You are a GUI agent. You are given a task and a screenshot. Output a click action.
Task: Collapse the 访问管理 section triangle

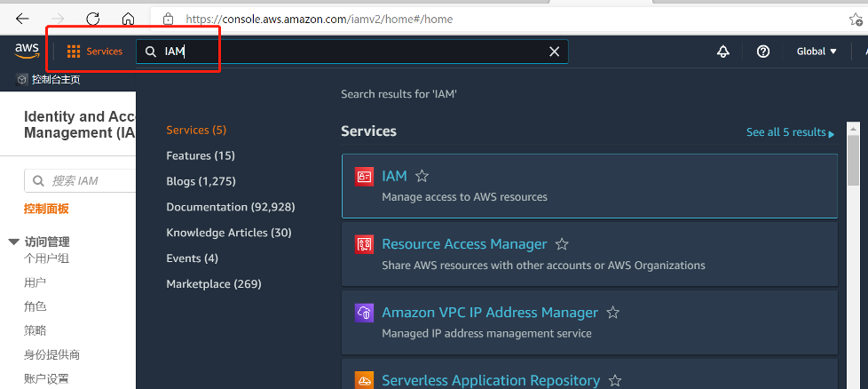point(14,242)
